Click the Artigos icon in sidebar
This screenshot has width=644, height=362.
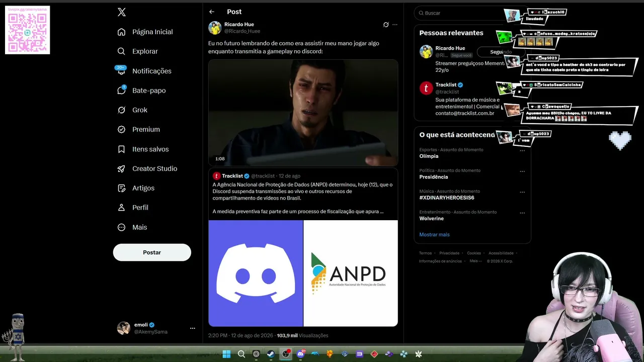[121, 188]
